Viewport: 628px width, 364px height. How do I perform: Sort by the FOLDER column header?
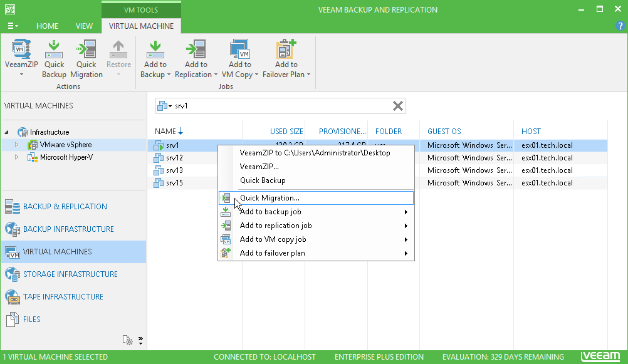[x=389, y=132]
